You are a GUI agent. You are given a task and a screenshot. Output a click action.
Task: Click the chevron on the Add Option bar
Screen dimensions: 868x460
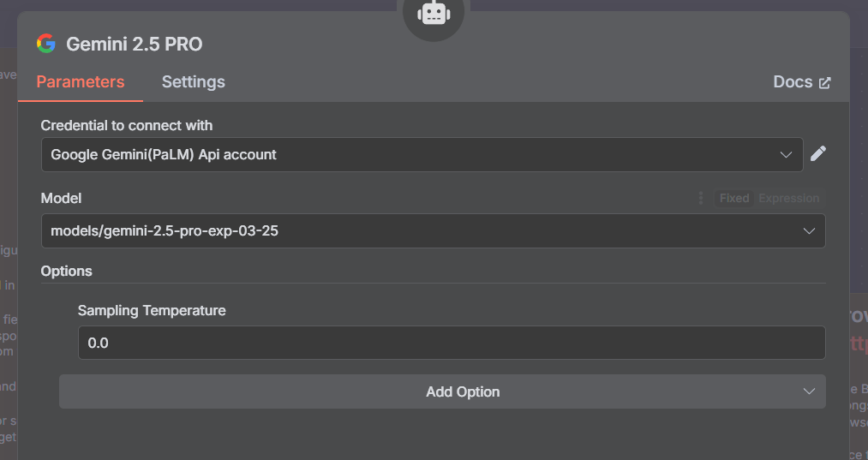point(809,391)
